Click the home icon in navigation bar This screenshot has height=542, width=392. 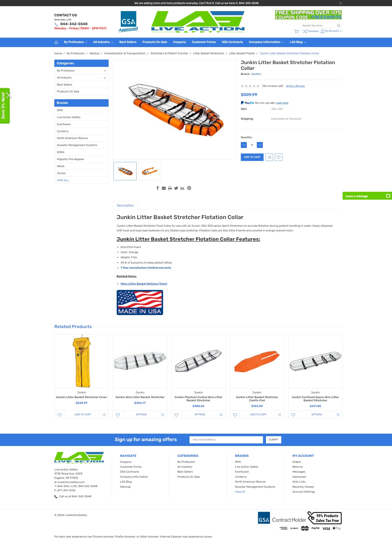[56, 42]
